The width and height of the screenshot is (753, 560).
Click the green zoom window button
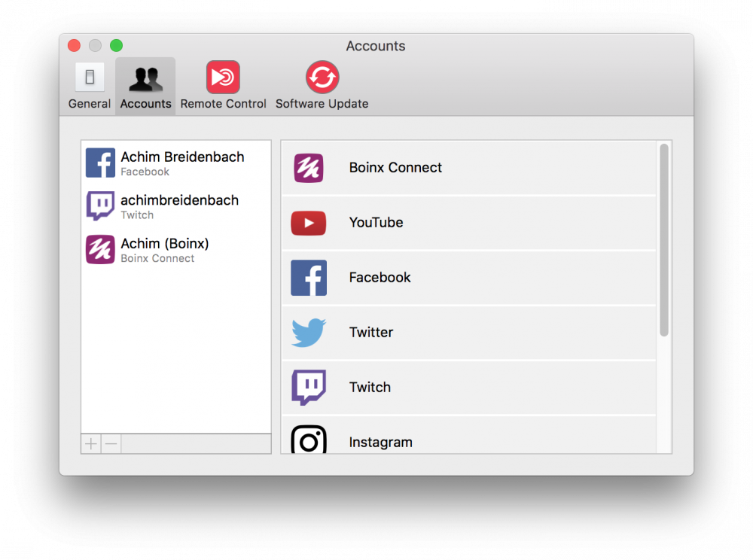point(116,46)
